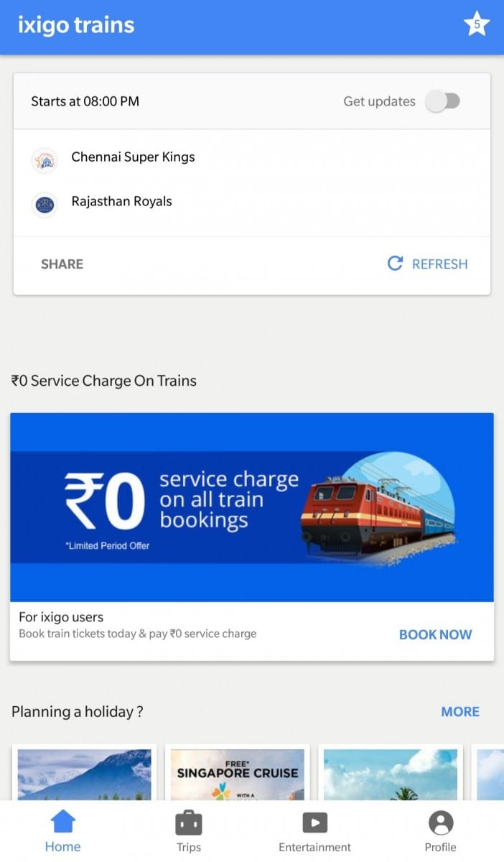Tap the ₹0 service charge banner
Viewport: 504px width, 862px height.
pos(251,506)
